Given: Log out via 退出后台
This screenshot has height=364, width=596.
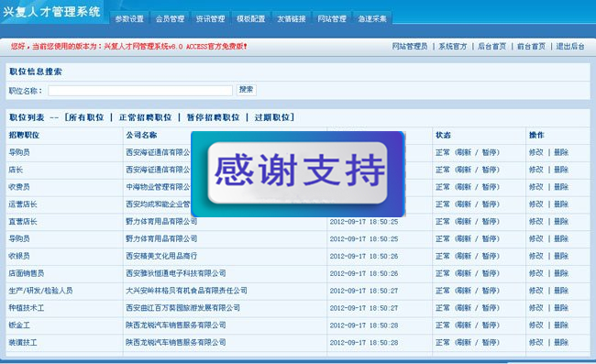Looking at the screenshot, I should tap(570, 47).
